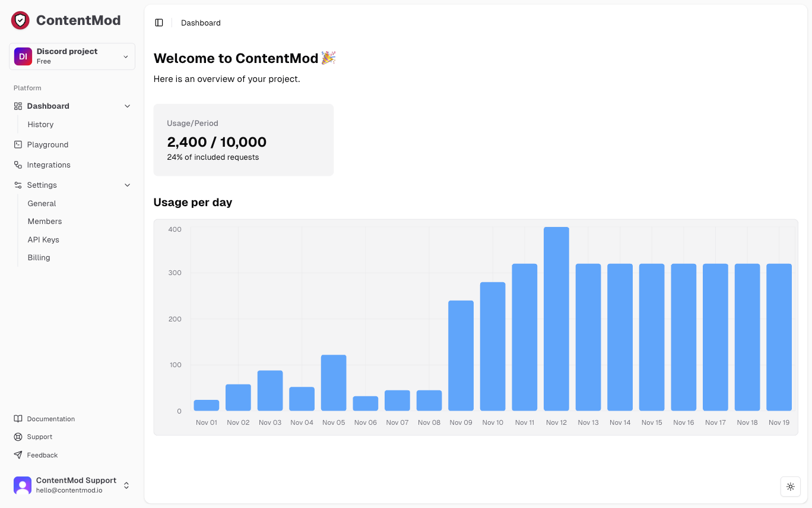Click the Dashboard grid icon

pyautogui.click(x=18, y=106)
